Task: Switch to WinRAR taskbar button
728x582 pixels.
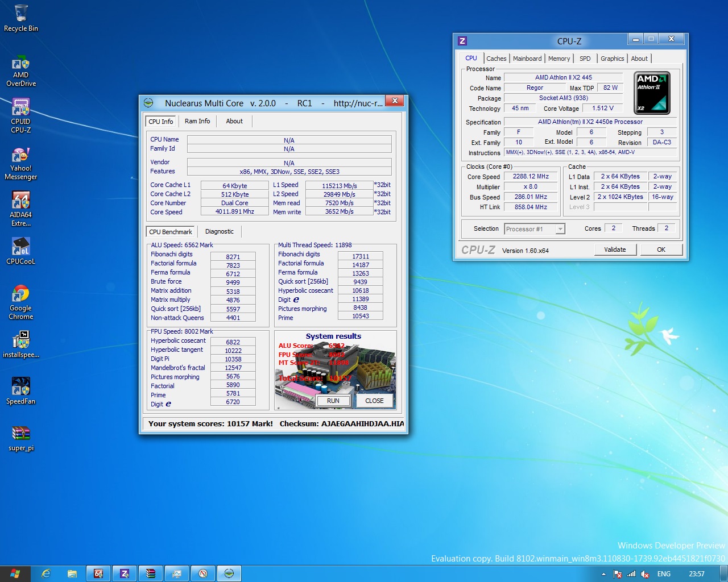Action: [151, 573]
